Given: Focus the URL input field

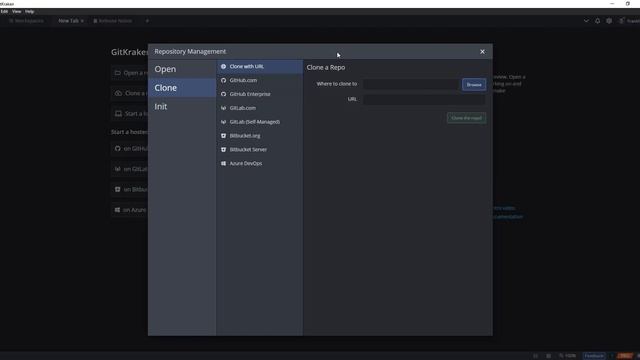Looking at the screenshot, I should [x=424, y=99].
